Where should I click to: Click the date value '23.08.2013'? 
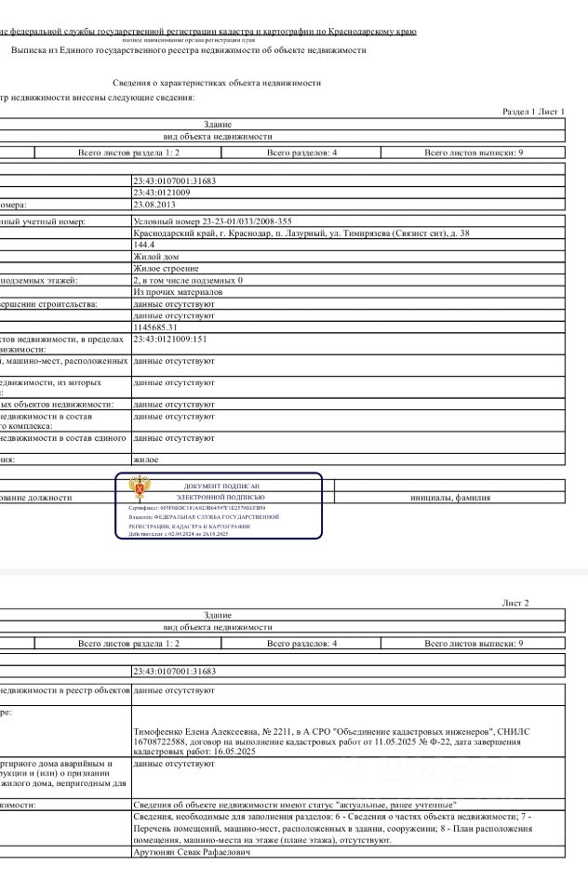click(x=154, y=205)
